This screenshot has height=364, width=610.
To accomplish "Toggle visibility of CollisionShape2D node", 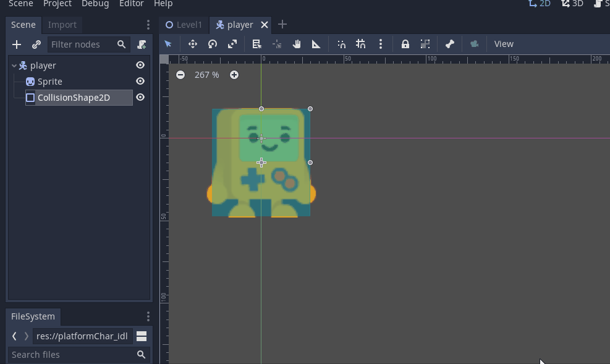I will 140,97.
